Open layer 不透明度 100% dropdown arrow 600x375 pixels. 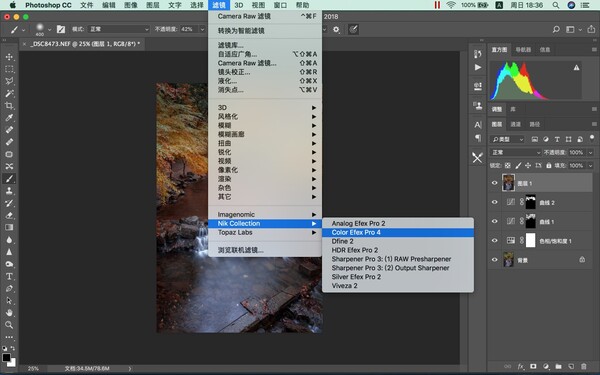(590, 152)
